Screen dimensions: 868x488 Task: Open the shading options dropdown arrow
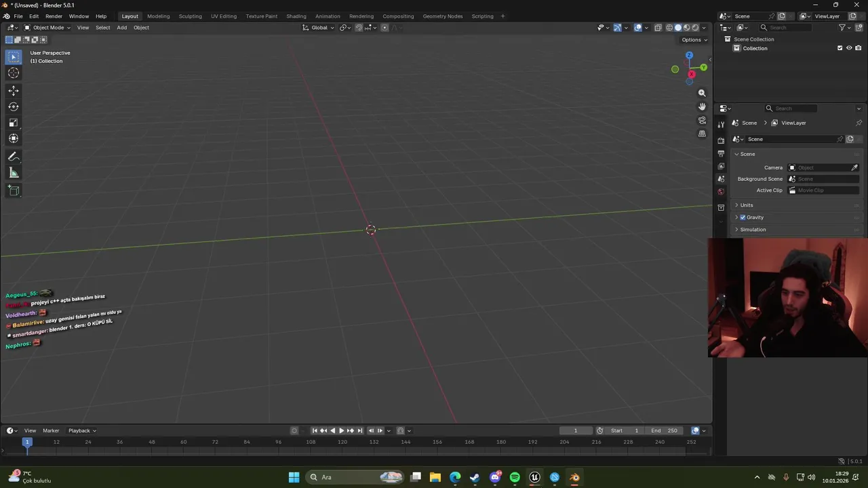pos(704,28)
